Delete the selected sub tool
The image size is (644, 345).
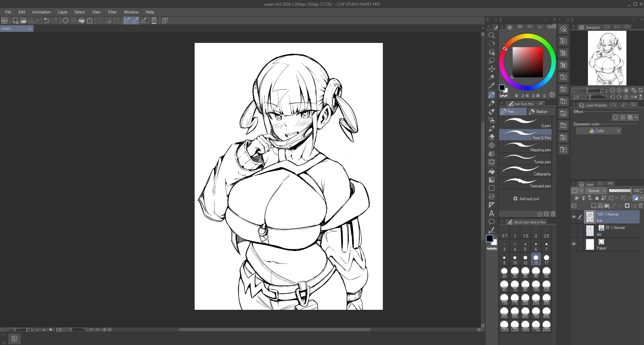pyautogui.click(x=553, y=214)
